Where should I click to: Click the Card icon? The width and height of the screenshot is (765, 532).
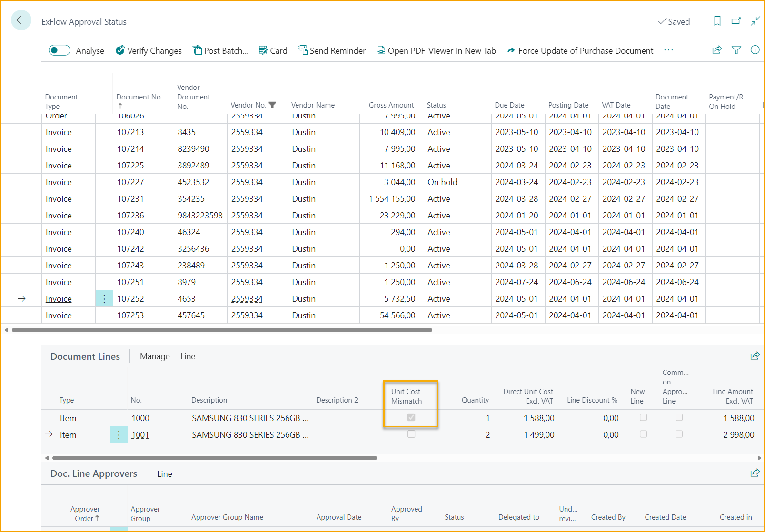click(x=263, y=50)
